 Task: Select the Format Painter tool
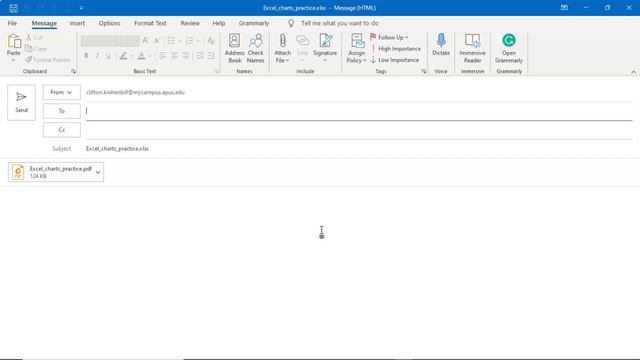pos(48,60)
